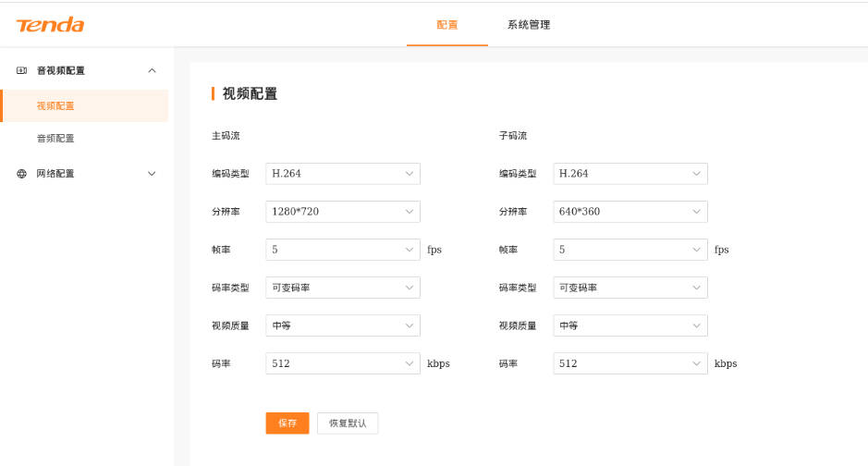Click the Tenda logo
This screenshot has height=466, width=868.
tap(50, 25)
